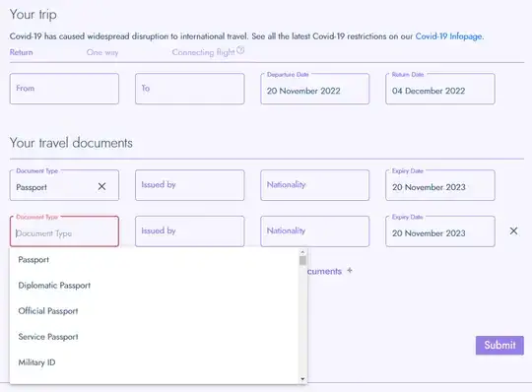Choose Official Passport from the list
This screenshot has width=532, height=392.
(x=154, y=311)
